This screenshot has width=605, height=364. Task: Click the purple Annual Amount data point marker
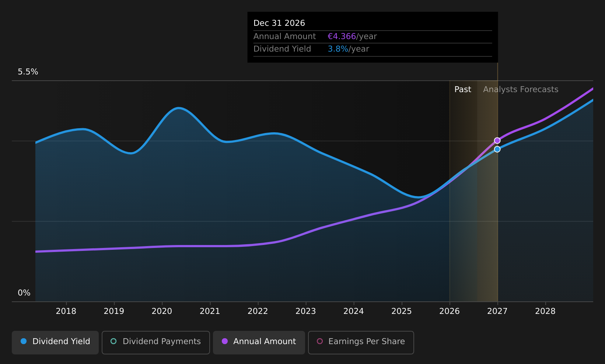(497, 140)
